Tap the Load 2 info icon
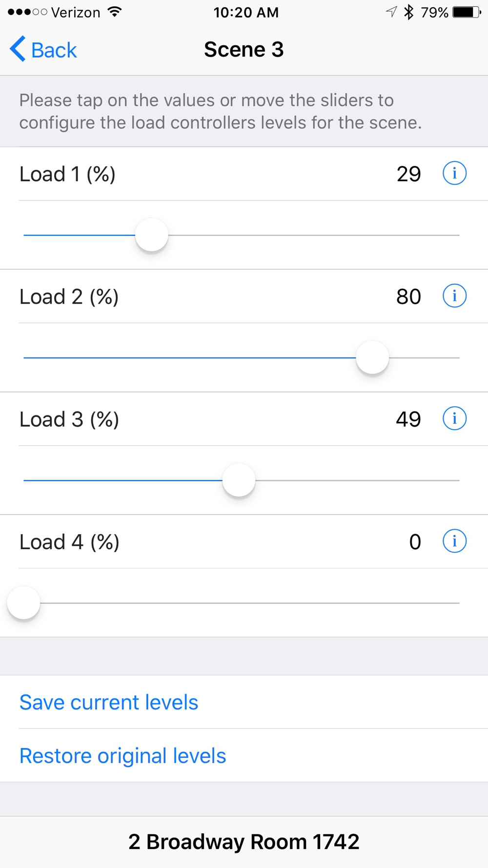The width and height of the screenshot is (488, 868). (454, 296)
